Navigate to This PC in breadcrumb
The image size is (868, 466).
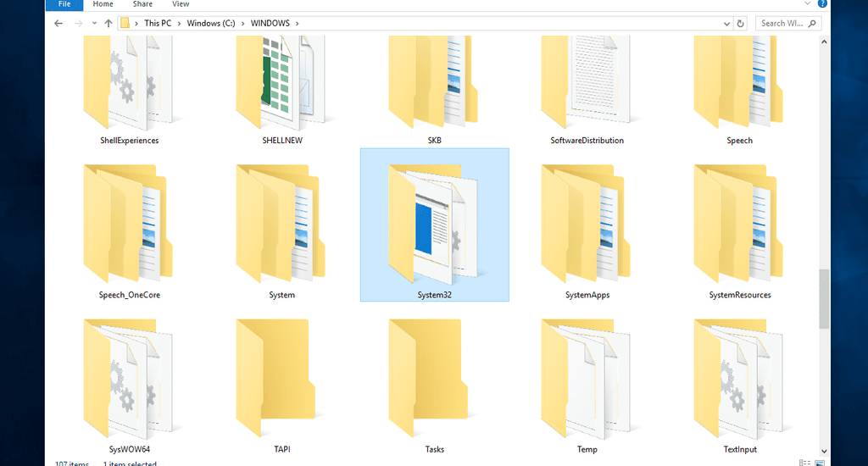click(157, 24)
